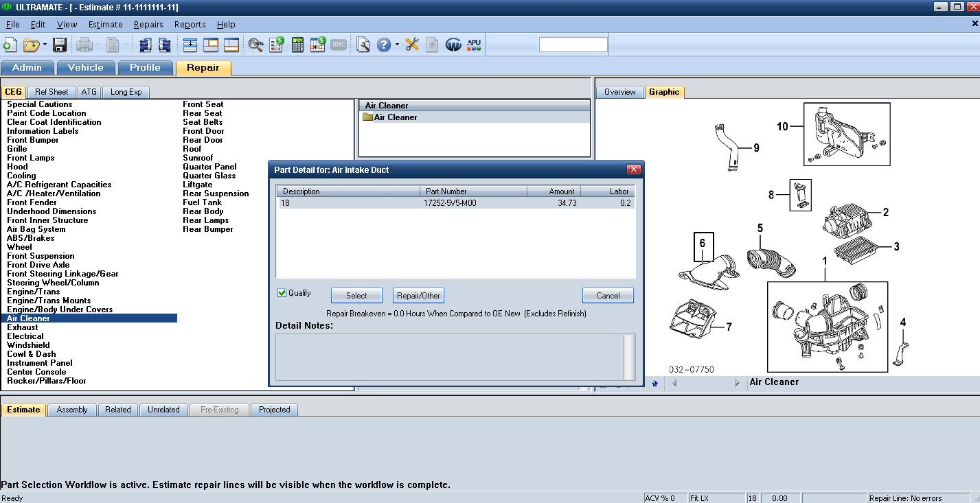Image resolution: width=980 pixels, height=503 pixels.
Task: Click the empty toolbar search field
Action: [573, 45]
